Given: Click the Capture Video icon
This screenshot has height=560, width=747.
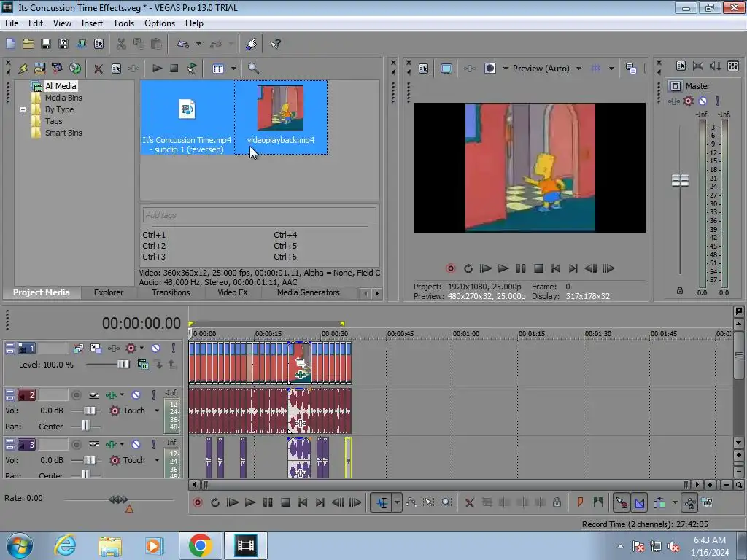Looking at the screenshot, I should tap(57, 68).
